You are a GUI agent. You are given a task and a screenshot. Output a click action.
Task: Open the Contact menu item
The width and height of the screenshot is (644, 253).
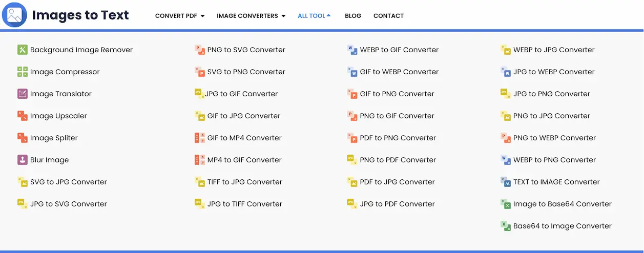click(x=388, y=16)
